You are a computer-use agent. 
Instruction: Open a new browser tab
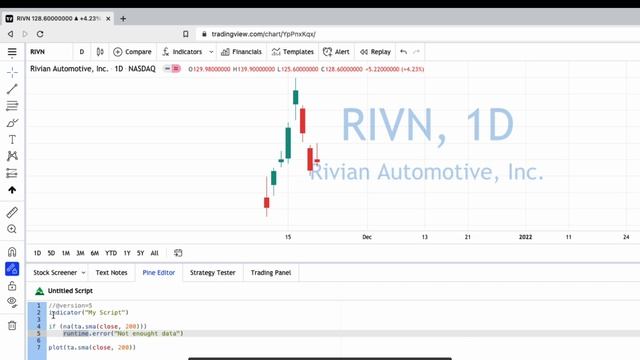click(x=123, y=18)
